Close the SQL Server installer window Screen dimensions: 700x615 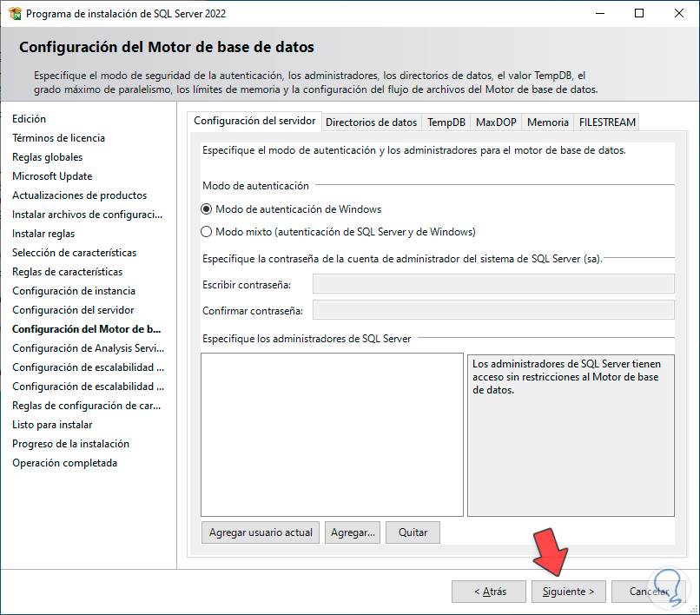click(x=679, y=13)
